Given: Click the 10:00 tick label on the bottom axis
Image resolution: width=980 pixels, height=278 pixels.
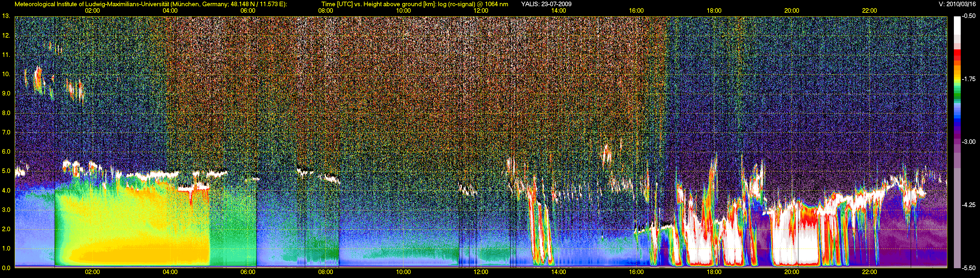Looking at the screenshot, I should click(403, 272).
